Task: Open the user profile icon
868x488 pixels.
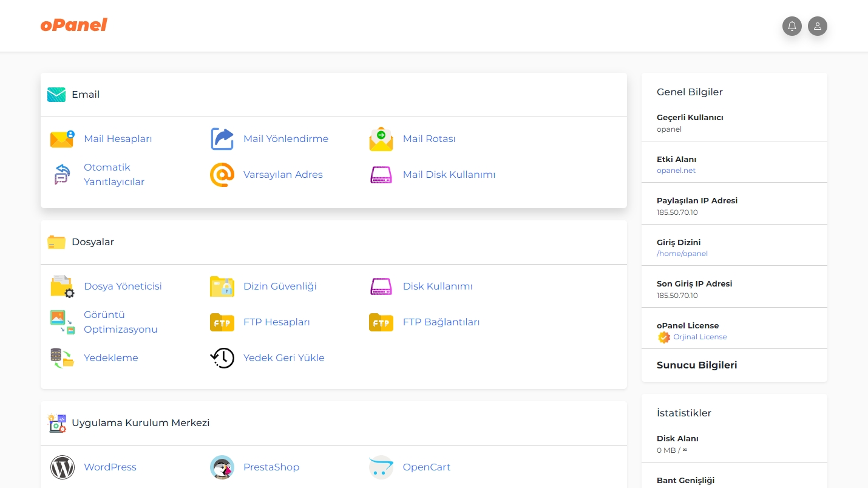Action: coord(817,26)
